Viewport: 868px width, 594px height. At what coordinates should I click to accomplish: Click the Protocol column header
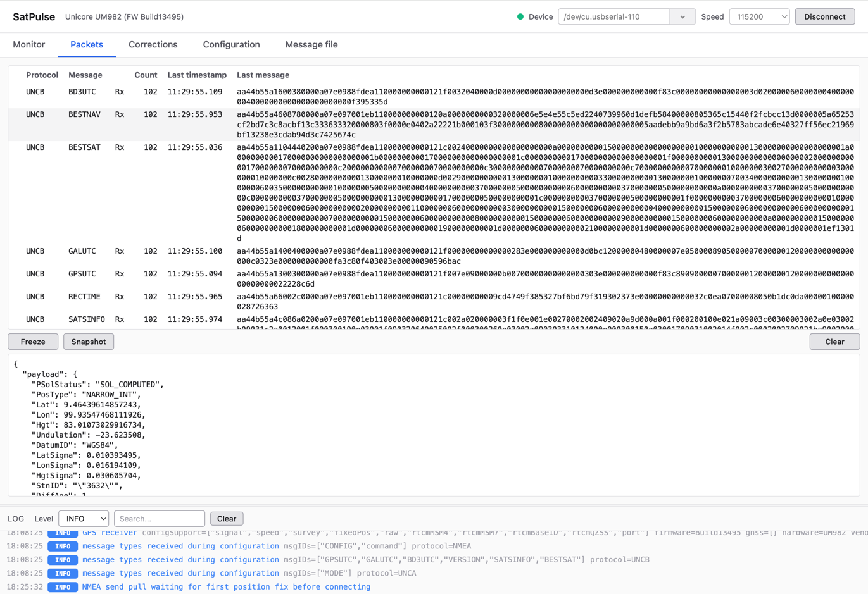(x=42, y=75)
